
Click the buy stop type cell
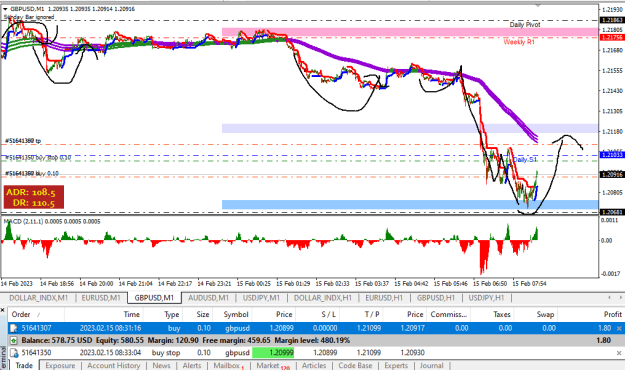[x=166, y=353]
